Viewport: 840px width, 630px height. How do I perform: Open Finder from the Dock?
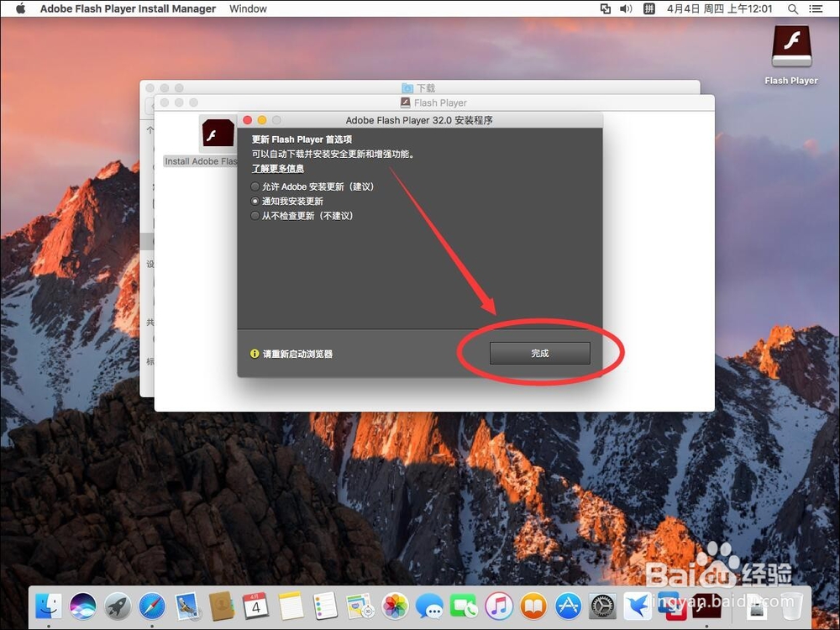[x=48, y=606]
